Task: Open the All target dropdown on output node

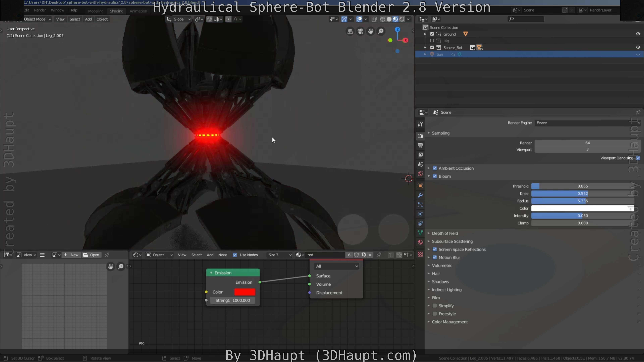Action: (x=336, y=266)
